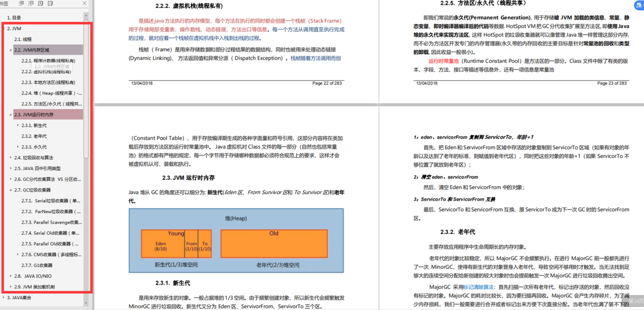
Task: Go to bookmark 3. JAVA集合
Action: 19,298
